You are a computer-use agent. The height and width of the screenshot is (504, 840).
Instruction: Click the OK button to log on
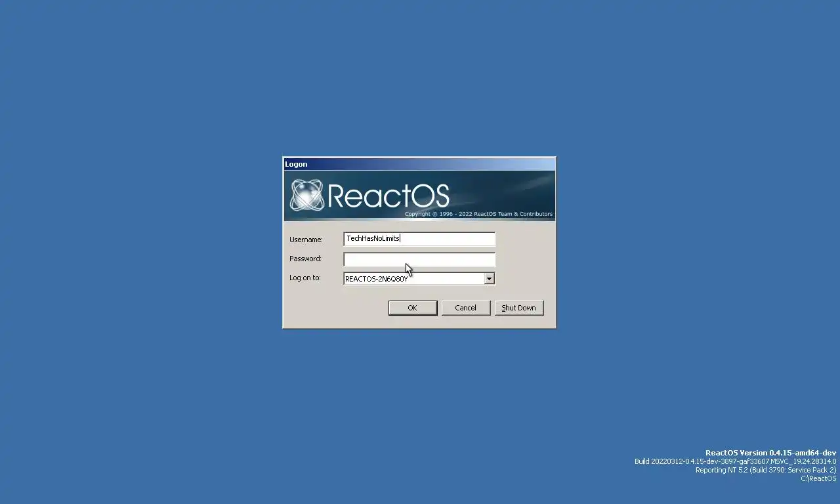pos(413,308)
